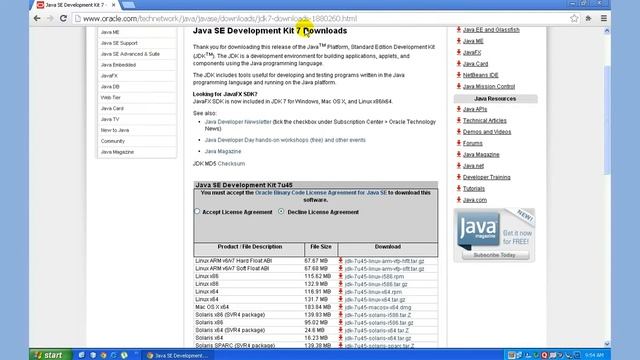Open the Chrome menu hamburger icon
The width and height of the screenshot is (640, 360).
coord(604,18)
